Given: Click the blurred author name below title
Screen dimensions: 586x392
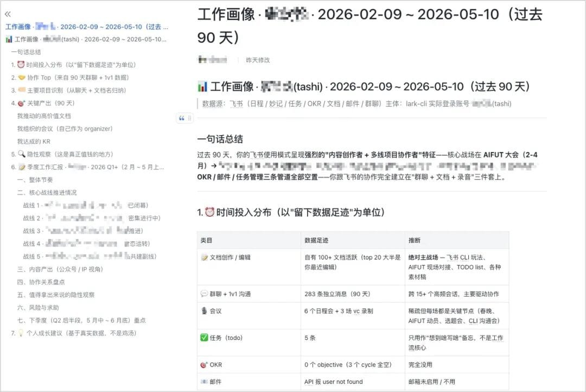Looking at the screenshot, I should click(212, 60).
